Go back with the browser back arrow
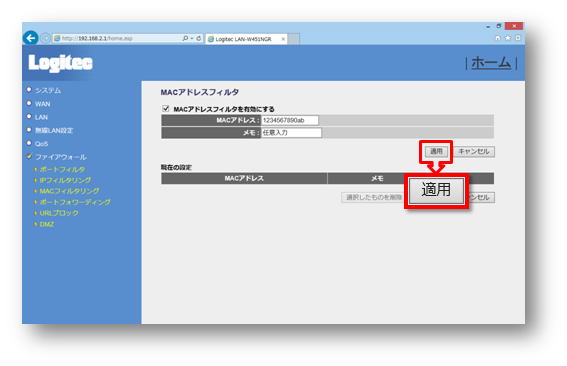Image resolution: width=567 pixels, height=366 pixels. (x=30, y=38)
